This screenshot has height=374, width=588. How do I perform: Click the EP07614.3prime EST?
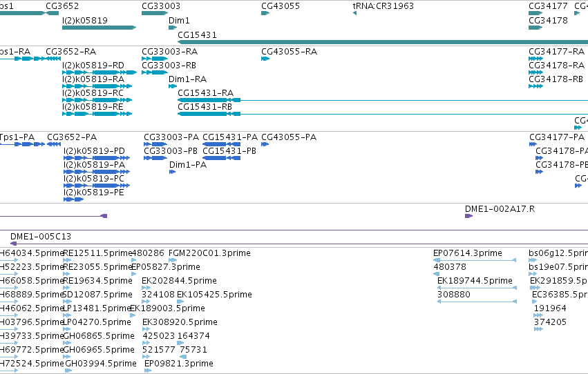468,253
